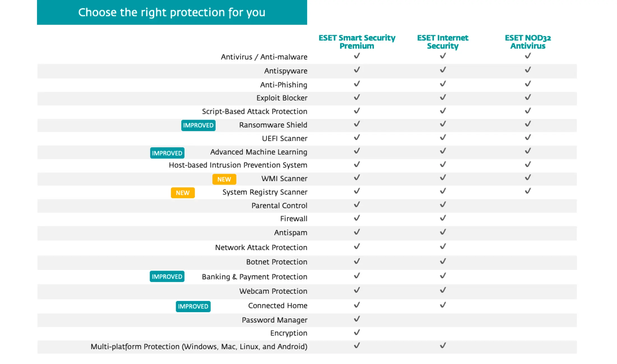Click the Botnet Protection feature label
Screen dimensions: 617x364
277,262
